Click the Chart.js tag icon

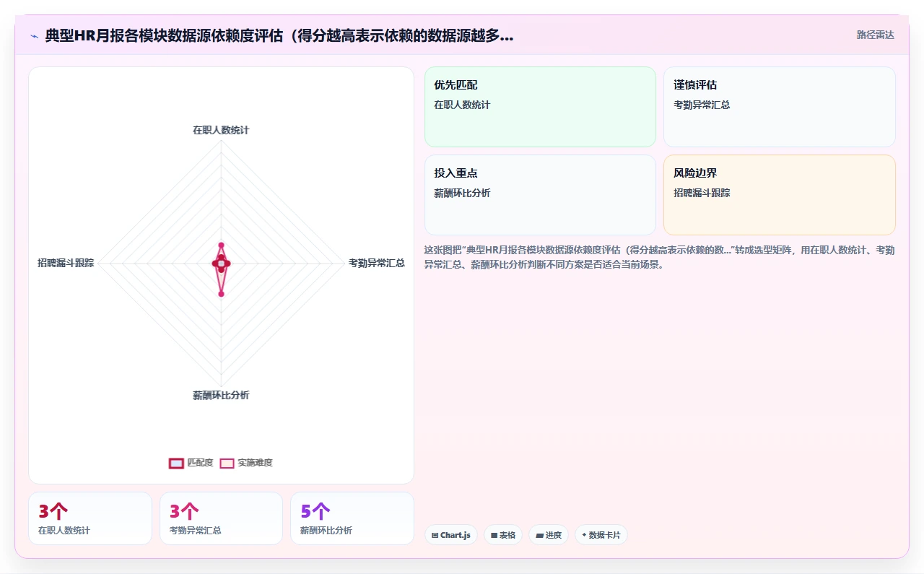click(435, 536)
